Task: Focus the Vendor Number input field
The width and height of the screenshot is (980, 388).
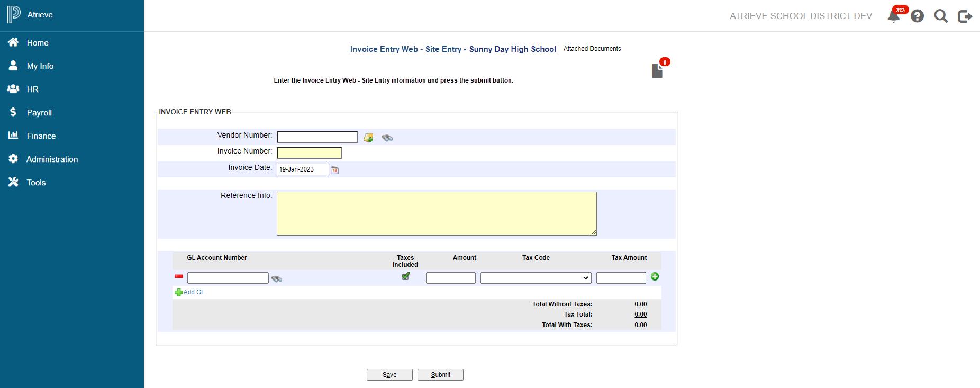Action: [x=317, y=137]
